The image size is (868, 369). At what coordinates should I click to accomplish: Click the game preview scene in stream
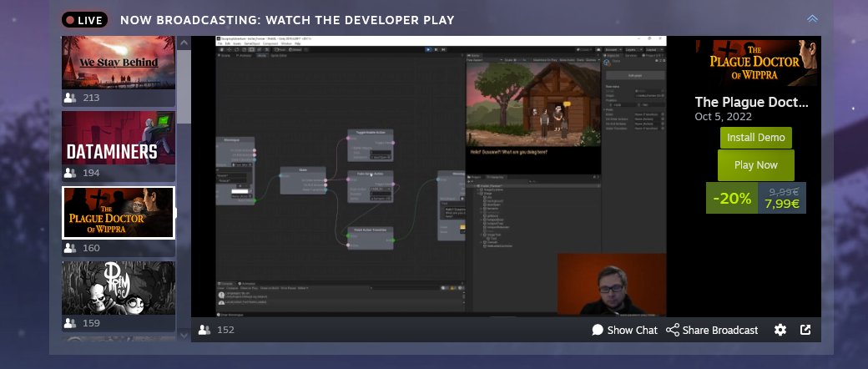click(533, 104)
